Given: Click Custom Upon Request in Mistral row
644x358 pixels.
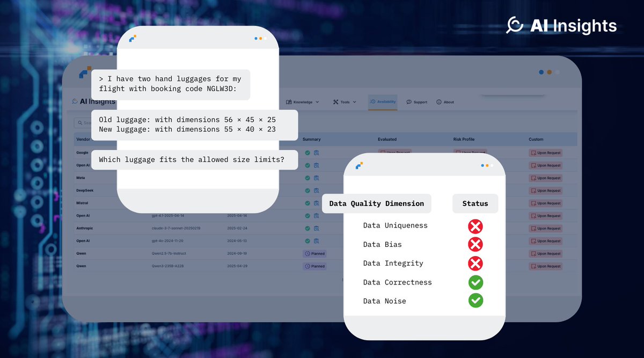Looking at the screenshot, I should click(x=546, y=203).
